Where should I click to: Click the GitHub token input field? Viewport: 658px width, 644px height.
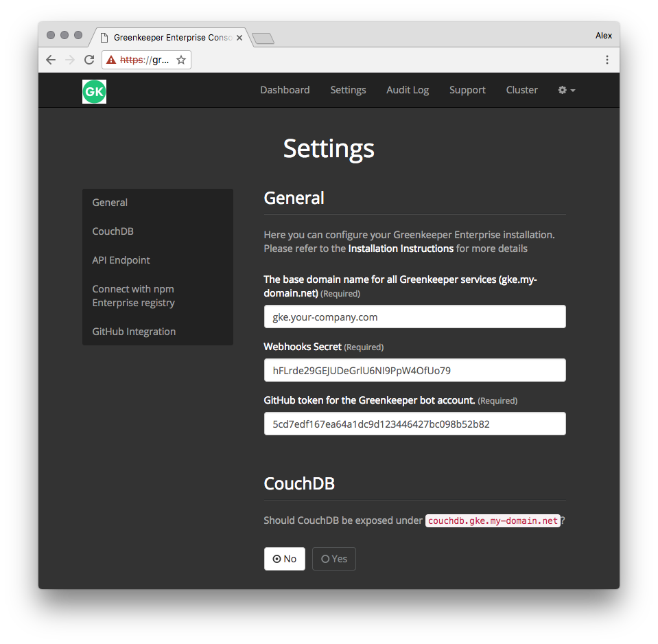click(414, 424)
